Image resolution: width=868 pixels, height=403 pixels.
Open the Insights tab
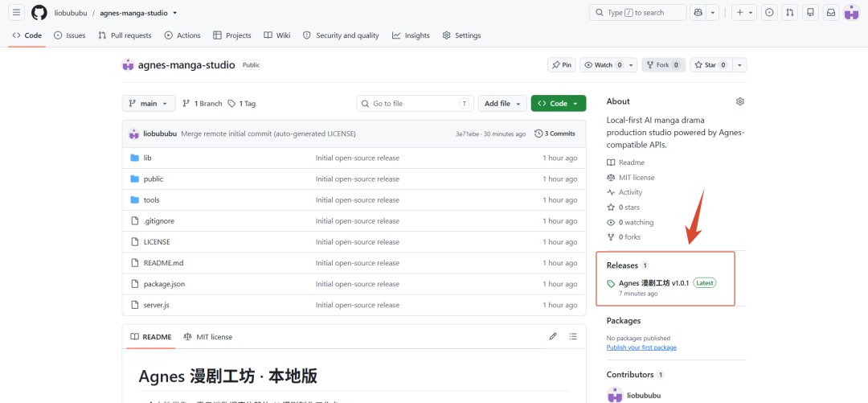(x=411, y=35)
